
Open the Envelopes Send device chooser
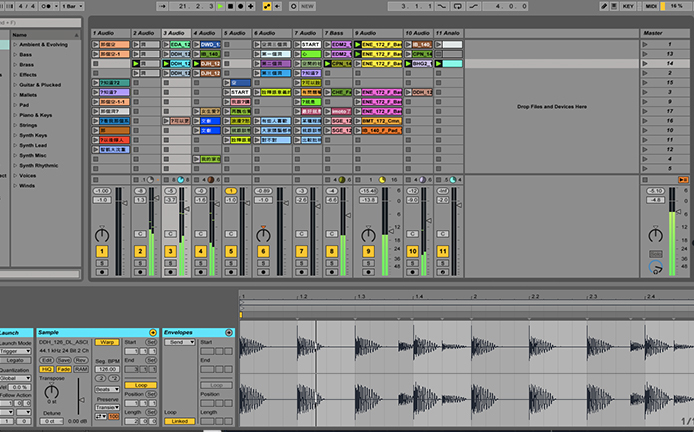(180, 342)
